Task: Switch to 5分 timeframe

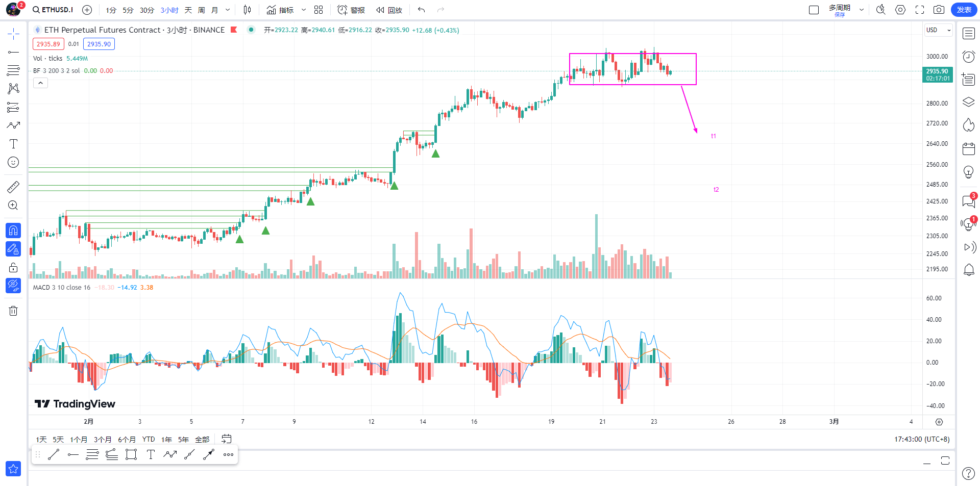Action: [128, 10]
